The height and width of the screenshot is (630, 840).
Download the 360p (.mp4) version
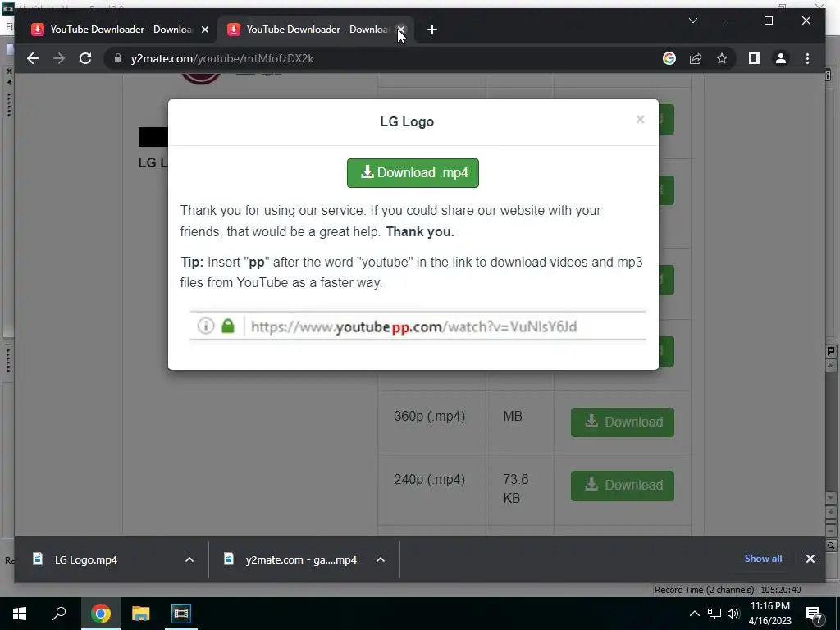(622, 422)
